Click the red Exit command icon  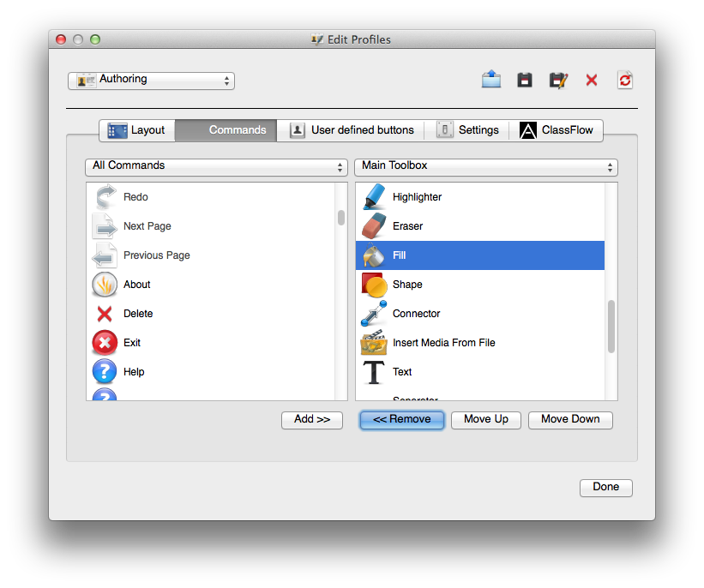(x=105, y=343)
